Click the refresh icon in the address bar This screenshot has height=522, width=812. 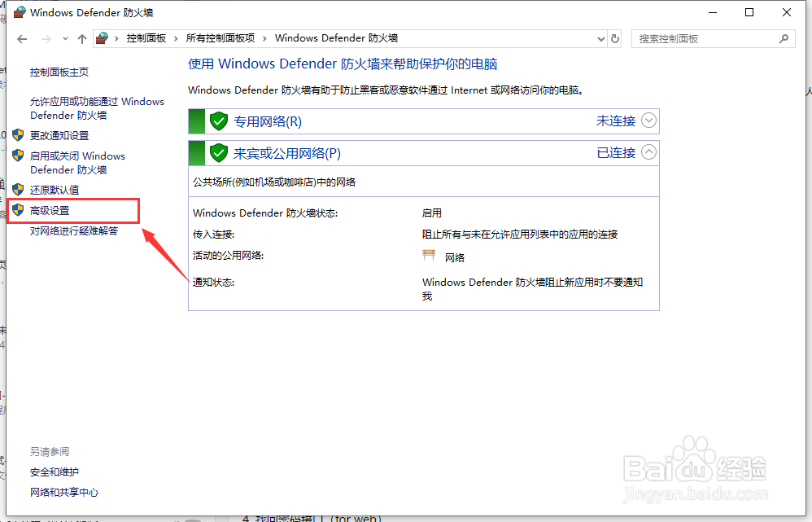[615, 38]
